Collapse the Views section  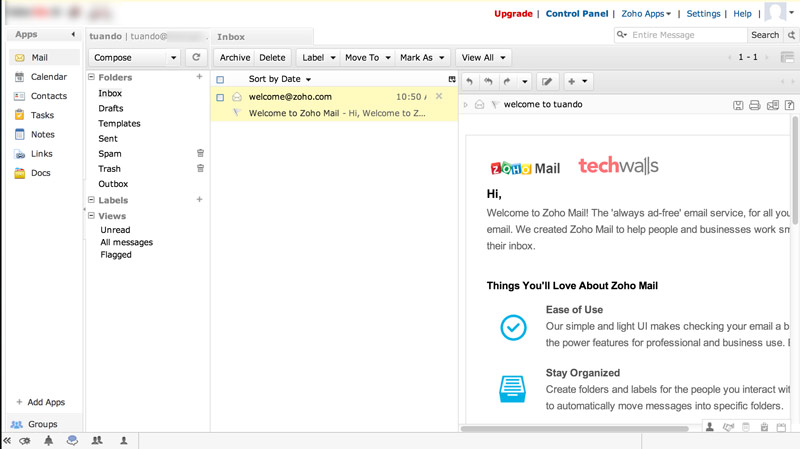91,215
